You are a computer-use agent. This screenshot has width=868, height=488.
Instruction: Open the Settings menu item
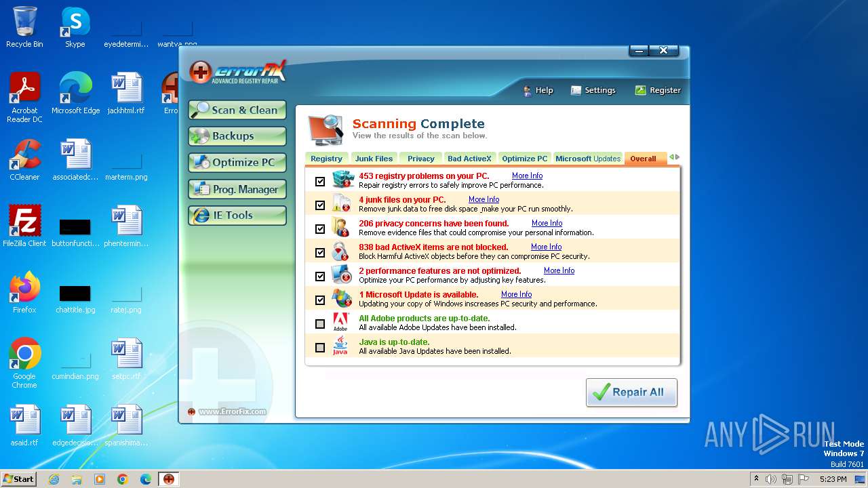point(593,90)
